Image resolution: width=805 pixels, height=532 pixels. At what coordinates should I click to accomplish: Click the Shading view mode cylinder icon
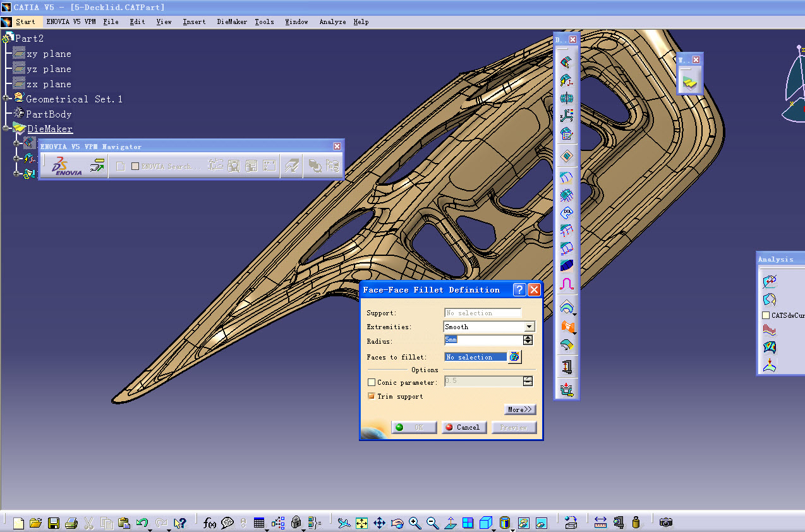point(504,523)
